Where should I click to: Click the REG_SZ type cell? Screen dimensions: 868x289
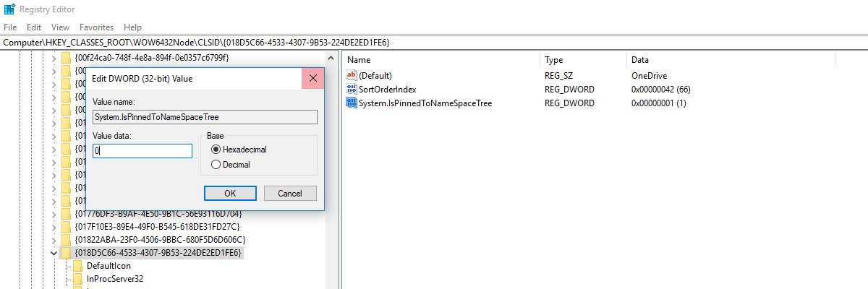(560, 75)
